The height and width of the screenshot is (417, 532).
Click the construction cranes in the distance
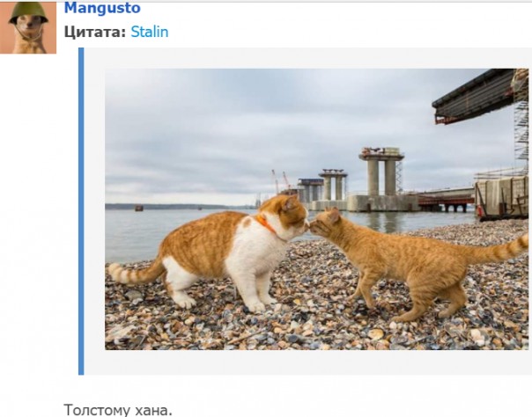tap(281, 181)
